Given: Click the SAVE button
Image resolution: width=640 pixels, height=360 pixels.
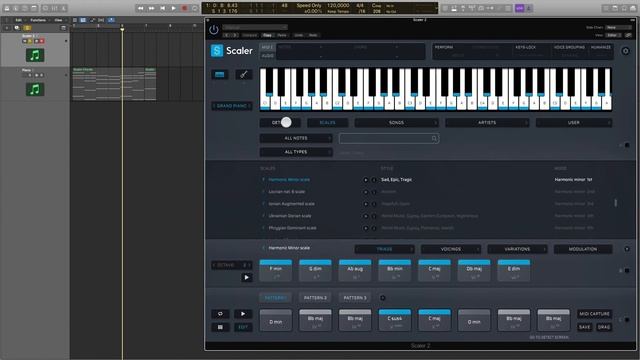Looking at the screenshot, I should coord(584,327).
